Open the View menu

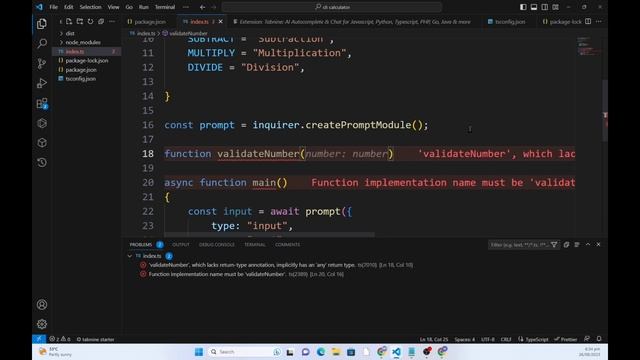click(x=113, y=7)
